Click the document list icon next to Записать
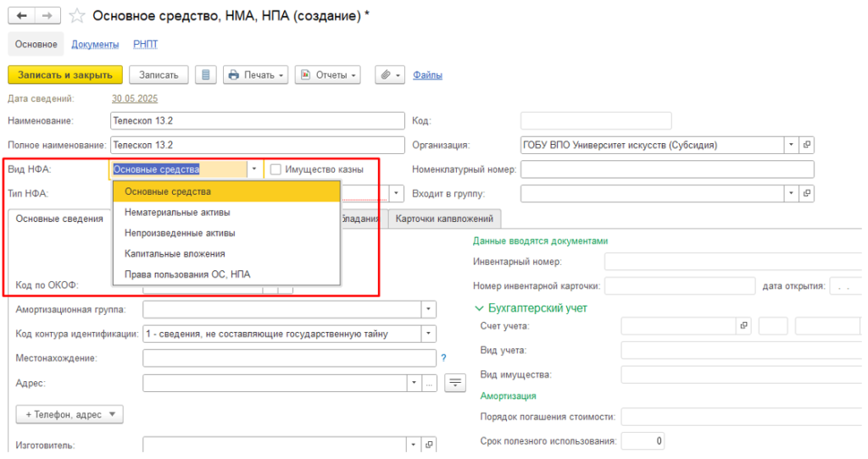The height and width of the screenshot is (459, 868). 205,75
